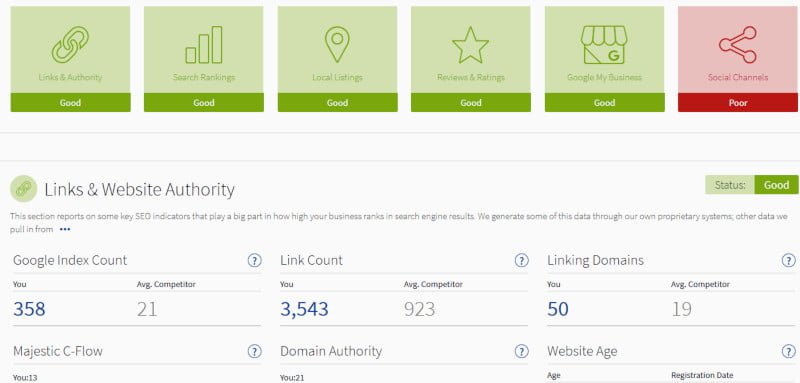Click the map pin icon for Local Listings
Viewport: 800px width, 383px height.
[337, 45]
